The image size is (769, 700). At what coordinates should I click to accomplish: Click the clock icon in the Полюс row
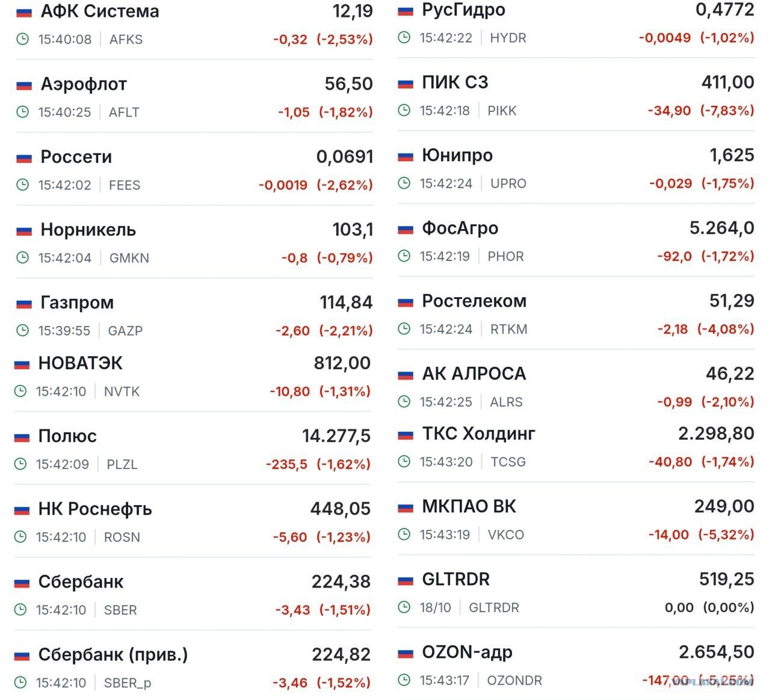coord(20,464)
